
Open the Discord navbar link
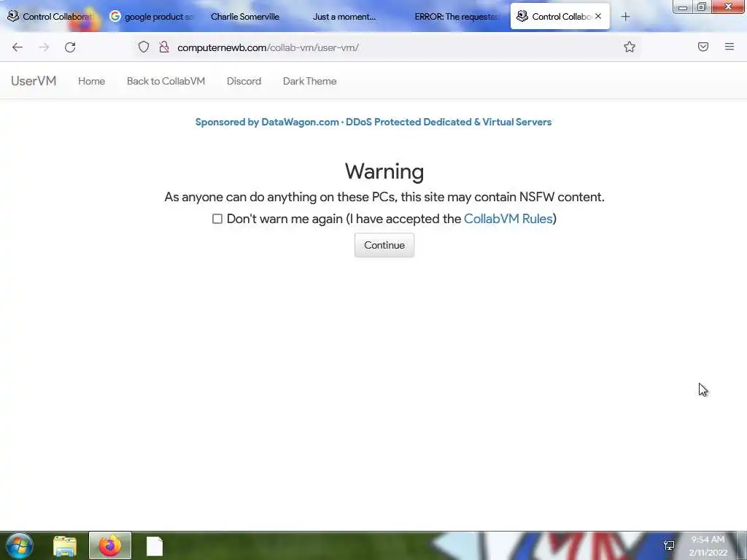(244, 81)
